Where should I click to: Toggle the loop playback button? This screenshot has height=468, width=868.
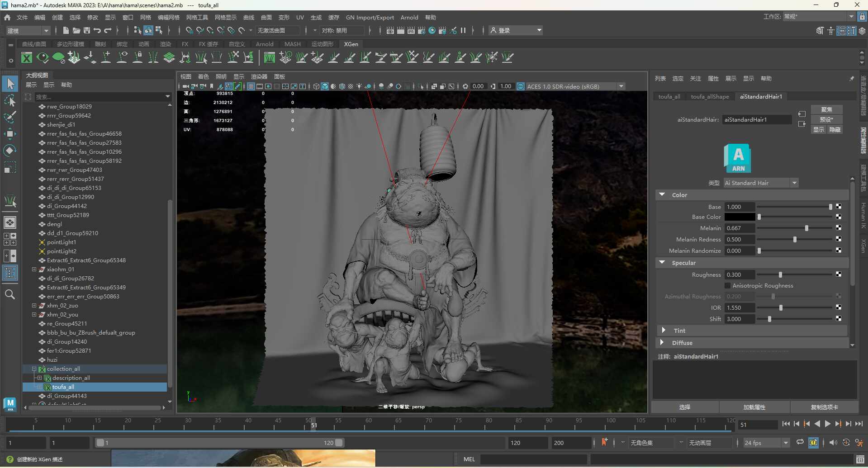click(x=800, y=443)
